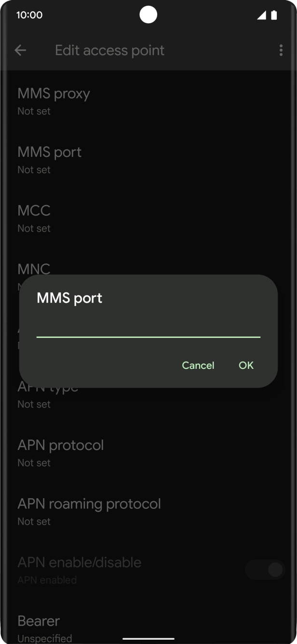Click the back arrow to exit editing
Viewport: 297px width, 644px height.
pos(20,50)
